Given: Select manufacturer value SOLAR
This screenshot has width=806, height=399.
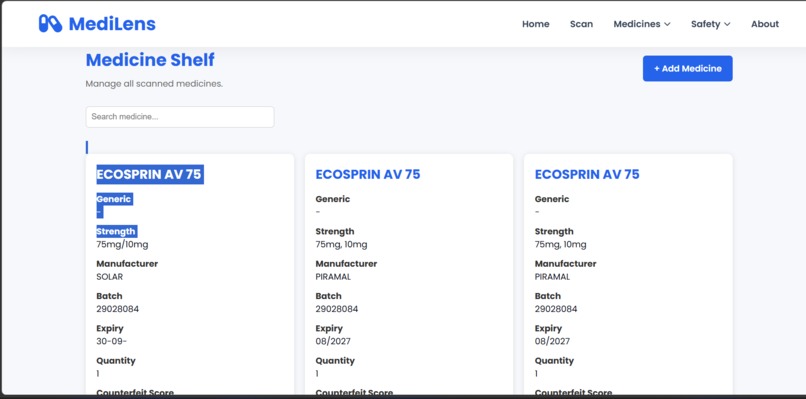Looking at the screenshot, I should 109,277.
